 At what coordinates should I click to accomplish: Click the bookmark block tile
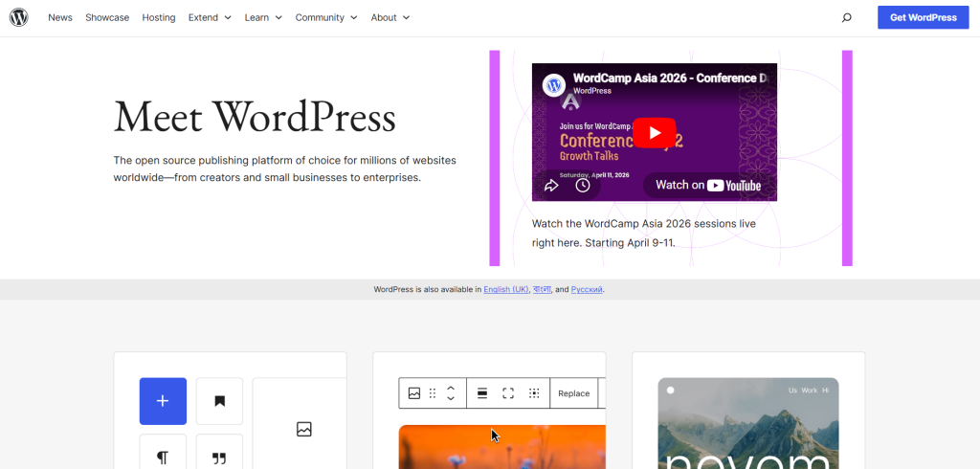tap(219, 401)
